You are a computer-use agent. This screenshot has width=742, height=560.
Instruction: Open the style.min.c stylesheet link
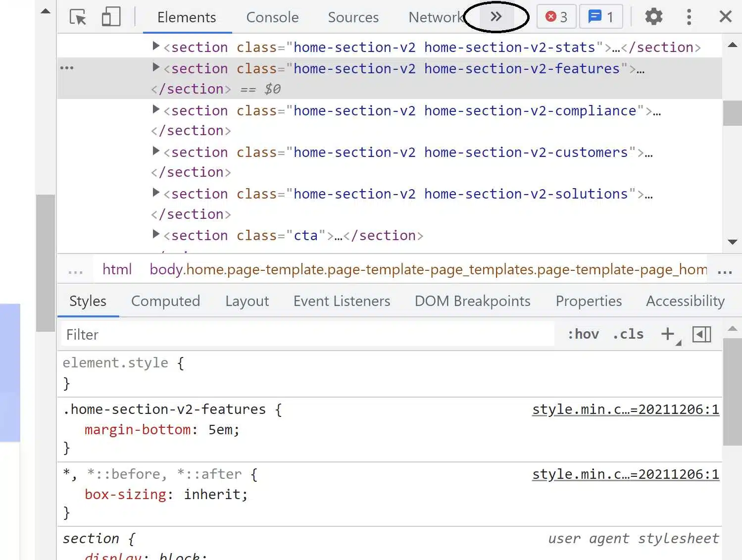625,409
